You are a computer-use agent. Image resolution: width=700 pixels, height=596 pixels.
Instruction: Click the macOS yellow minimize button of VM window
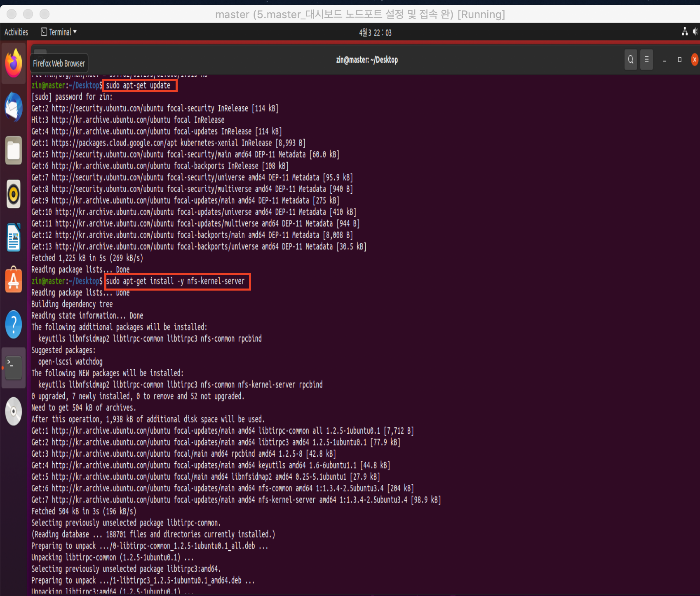click(28, 14)
